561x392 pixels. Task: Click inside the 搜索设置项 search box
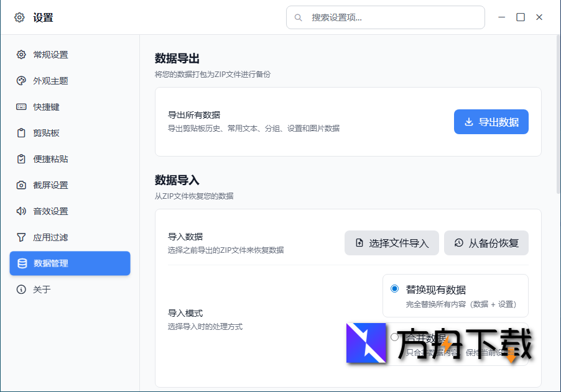tap(385, 17)
